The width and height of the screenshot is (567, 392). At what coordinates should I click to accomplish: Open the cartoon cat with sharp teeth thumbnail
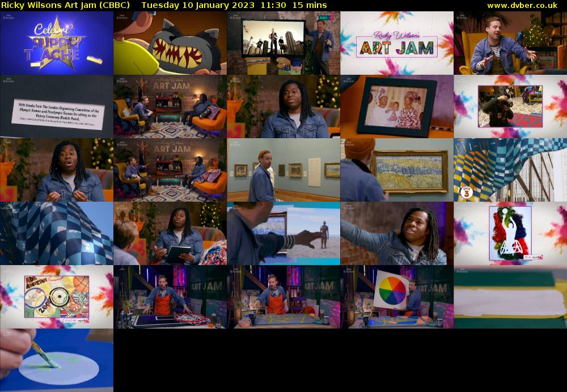(x=170, y=43)
